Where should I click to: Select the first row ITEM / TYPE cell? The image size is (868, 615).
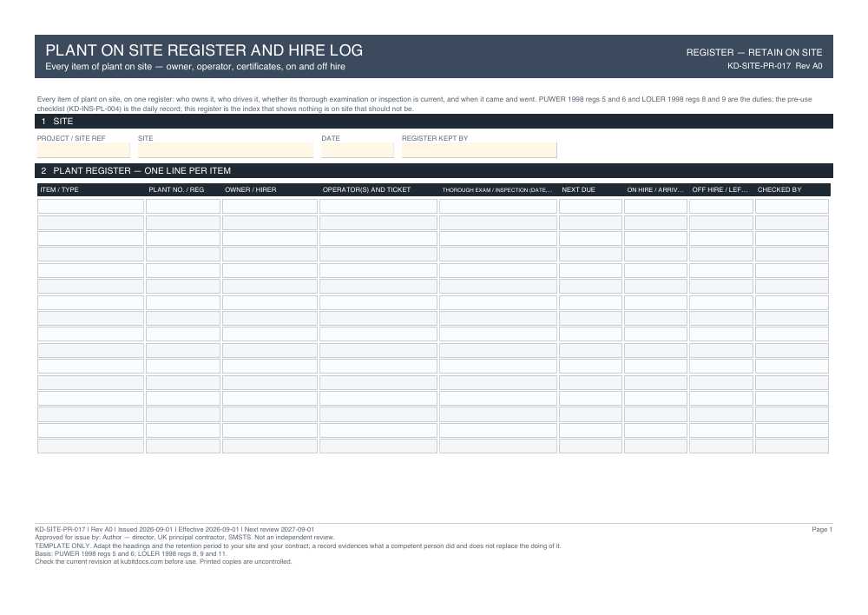(x=91, y=207)
